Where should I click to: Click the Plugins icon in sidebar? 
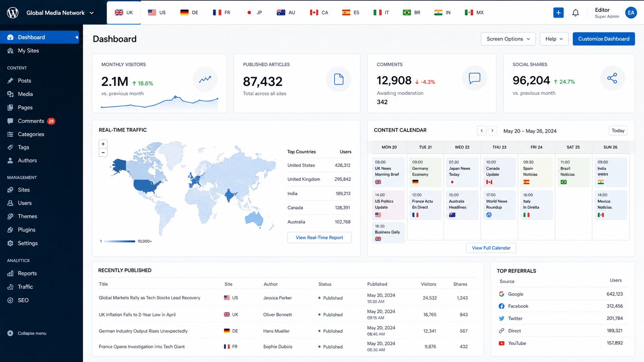[x=10, y=230]
